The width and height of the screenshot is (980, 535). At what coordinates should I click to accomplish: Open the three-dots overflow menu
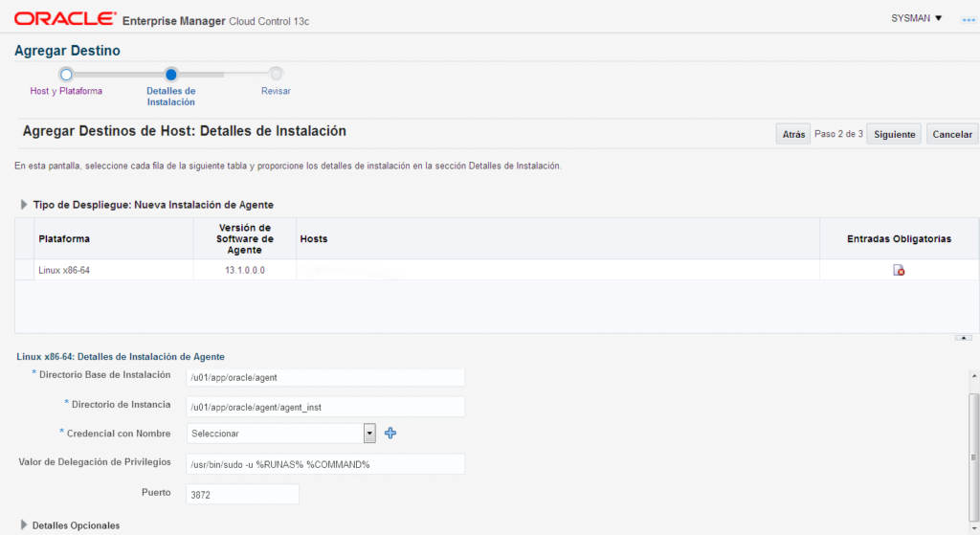click(969, 20)
